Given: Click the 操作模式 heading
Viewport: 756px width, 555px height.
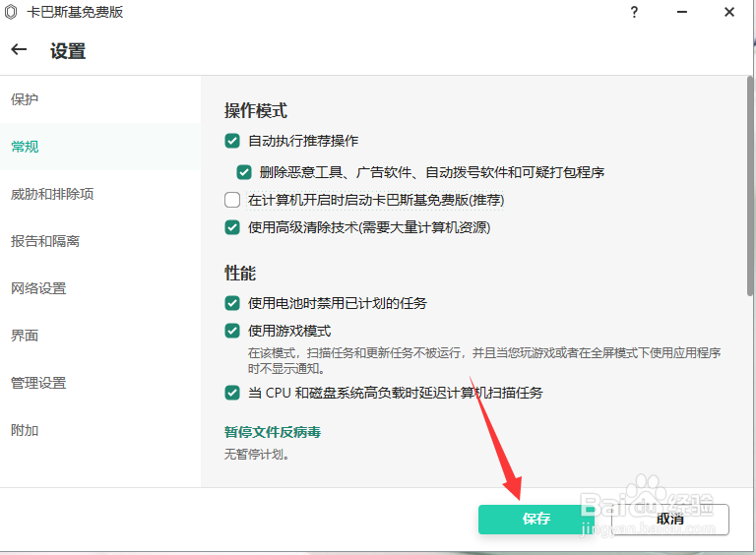Looking at the screenshot, I should (256, 110).
